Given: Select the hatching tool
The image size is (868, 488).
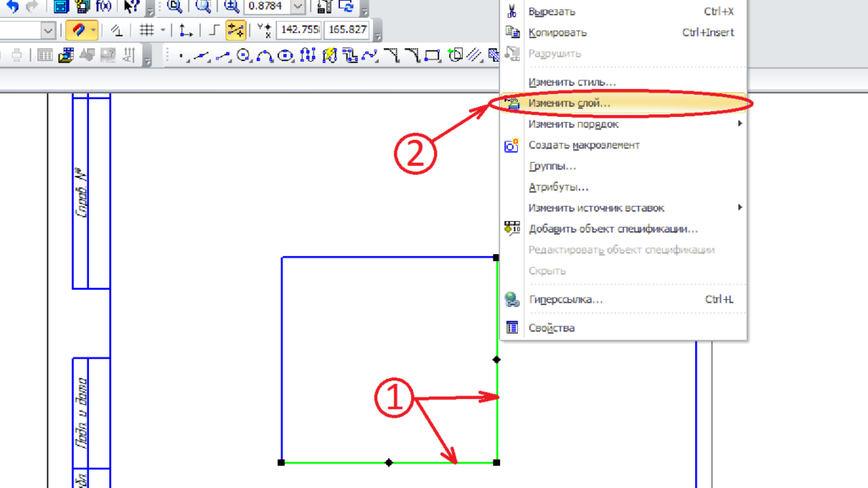Looking at the screenshot, I should coord(475,56).
